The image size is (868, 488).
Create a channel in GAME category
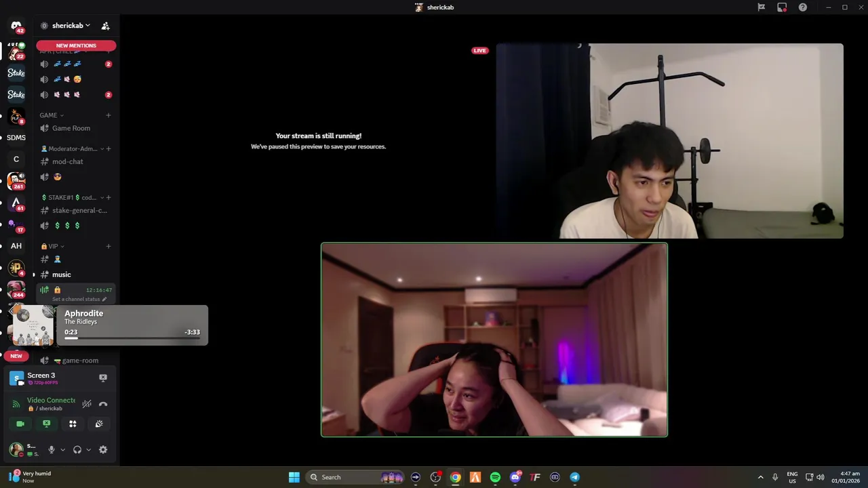click(x=108, y=115)
